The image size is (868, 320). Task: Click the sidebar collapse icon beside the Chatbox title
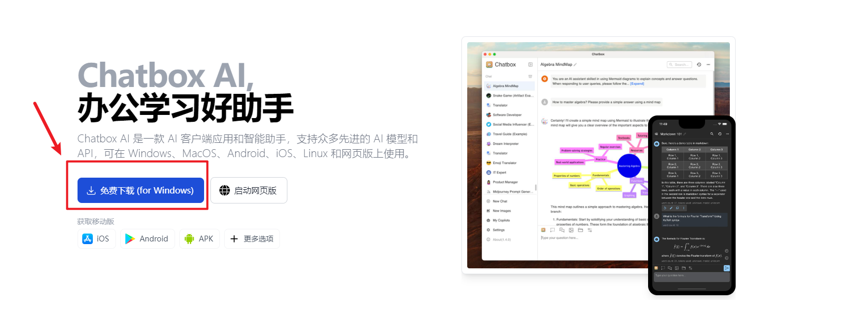531,64
